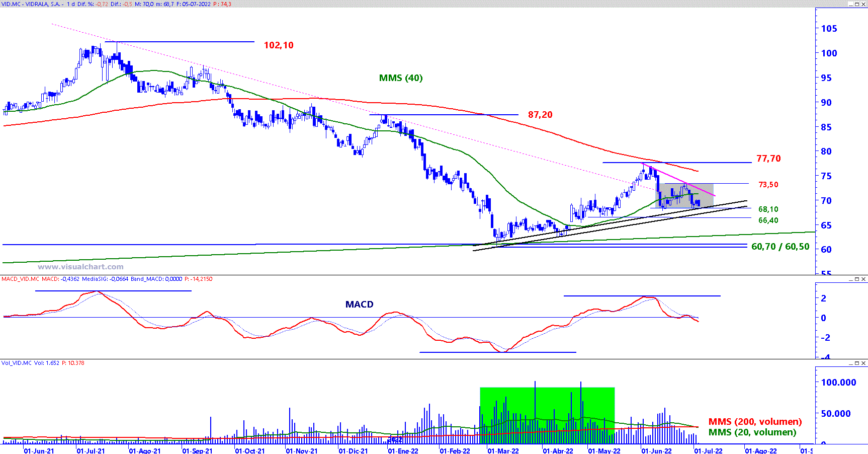The image size is (868, 454).
Task: Click the Vol_VID.MC Vol: 1.652 header
Action: pyautogui.click(x=30, y=363)
